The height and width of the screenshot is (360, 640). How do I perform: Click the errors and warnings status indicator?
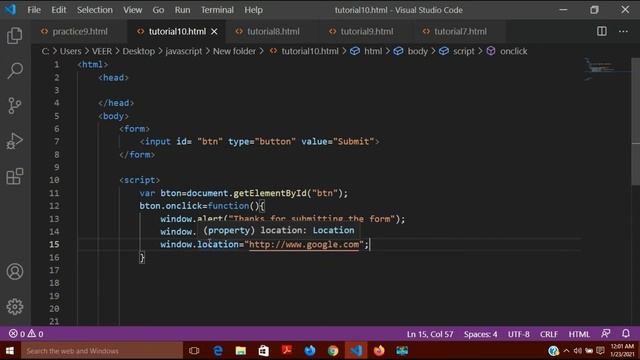pyautogui.click(x=26, y=334)
